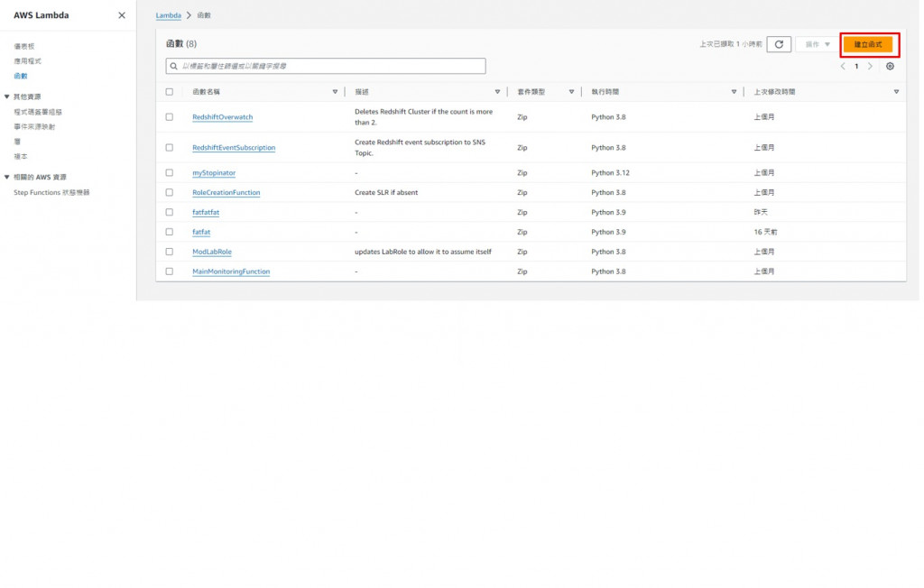924x588 pixels.
Task: Open the RoleCreationFunction function
Action: pyautogui.click(x=226, y=192)
